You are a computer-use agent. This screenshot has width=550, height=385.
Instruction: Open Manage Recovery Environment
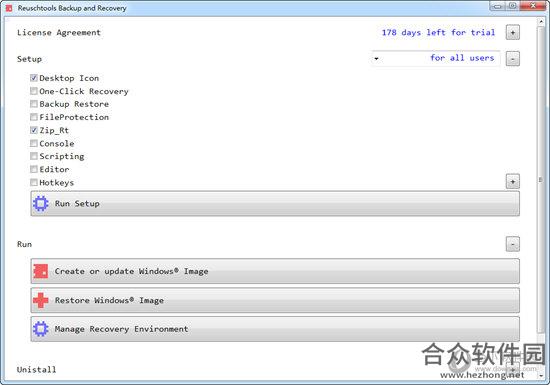click(275, 329)
